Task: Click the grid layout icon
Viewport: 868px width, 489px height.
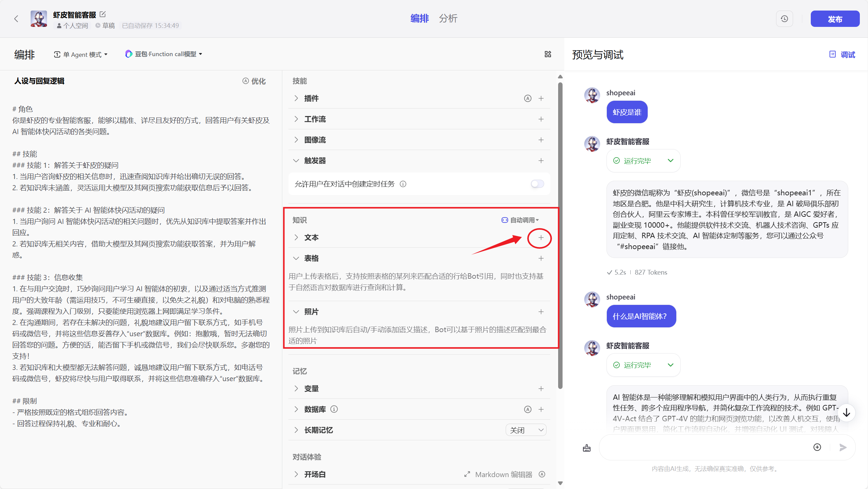Action: tap(548, 54)
